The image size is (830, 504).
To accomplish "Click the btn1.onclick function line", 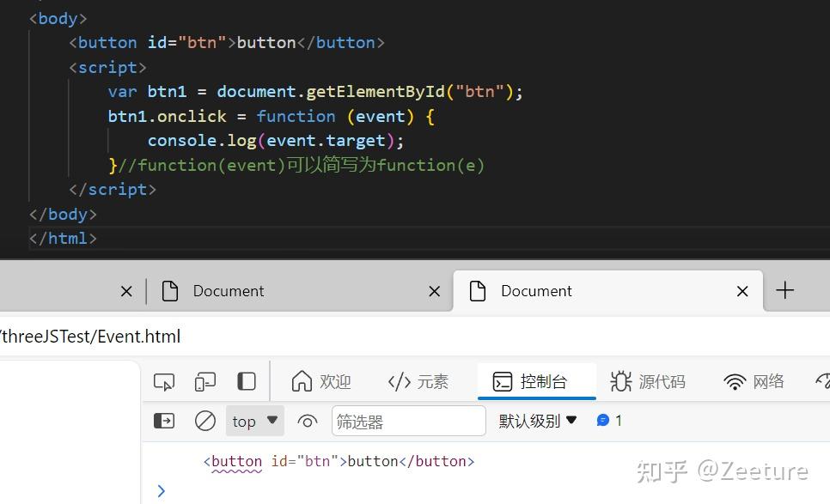I will [x=271, y=117].
